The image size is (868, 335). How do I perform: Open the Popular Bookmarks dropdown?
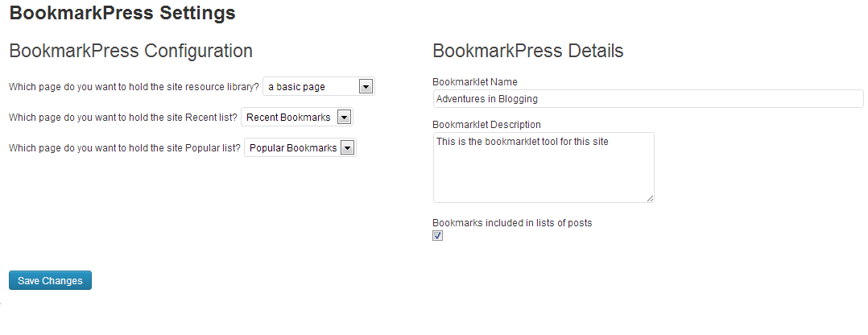pos(300,148)
